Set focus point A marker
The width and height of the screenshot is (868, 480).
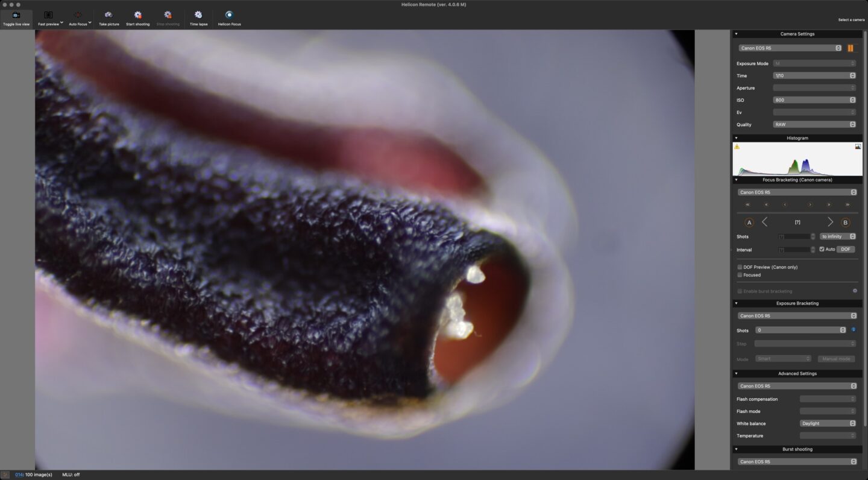(x=749, y=223)
